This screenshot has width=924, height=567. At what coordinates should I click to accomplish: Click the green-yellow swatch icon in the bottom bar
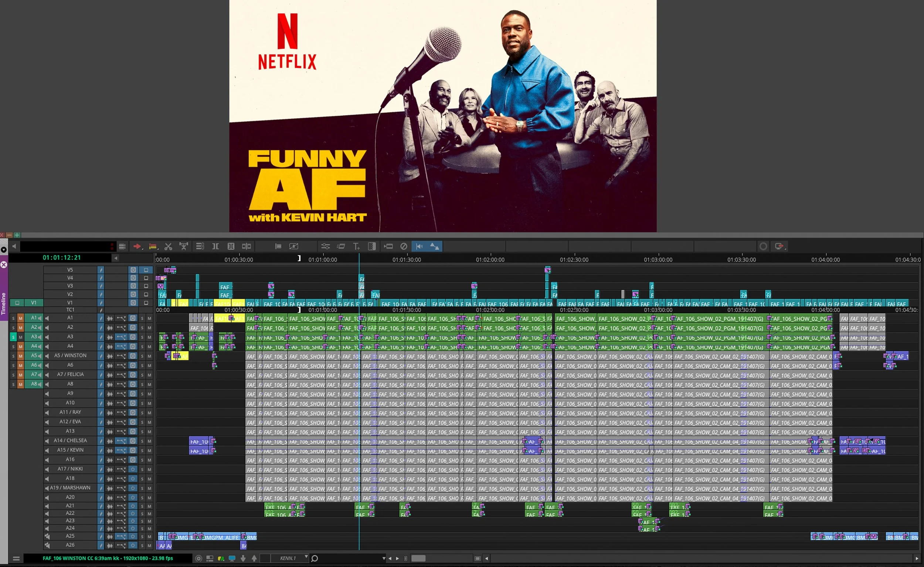pos(221,558)
